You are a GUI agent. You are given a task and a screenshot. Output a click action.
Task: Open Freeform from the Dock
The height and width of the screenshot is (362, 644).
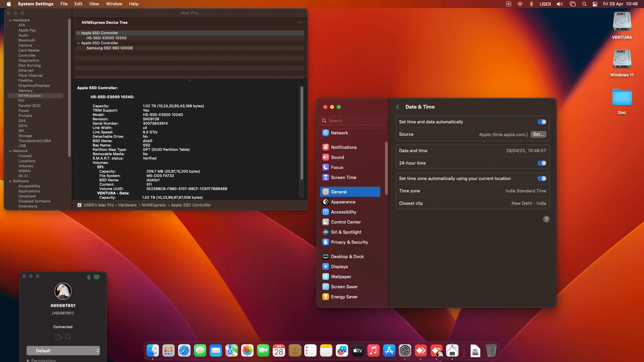(342, 351)
